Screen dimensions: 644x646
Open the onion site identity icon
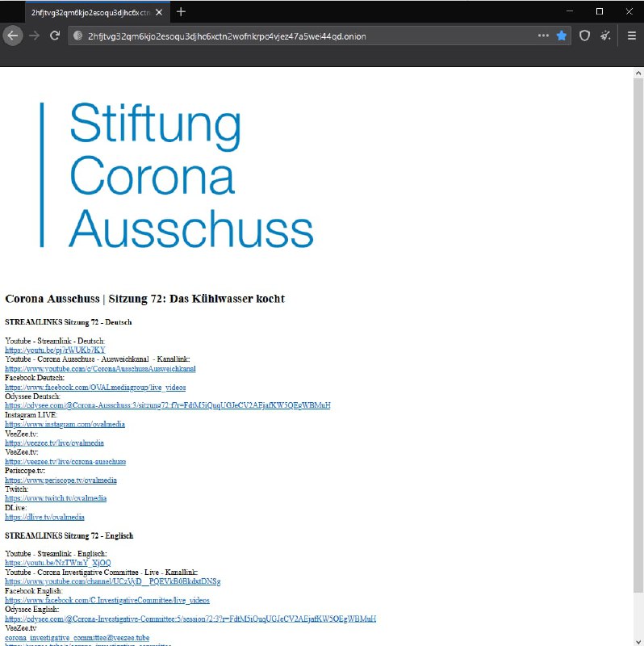[77, 36]
